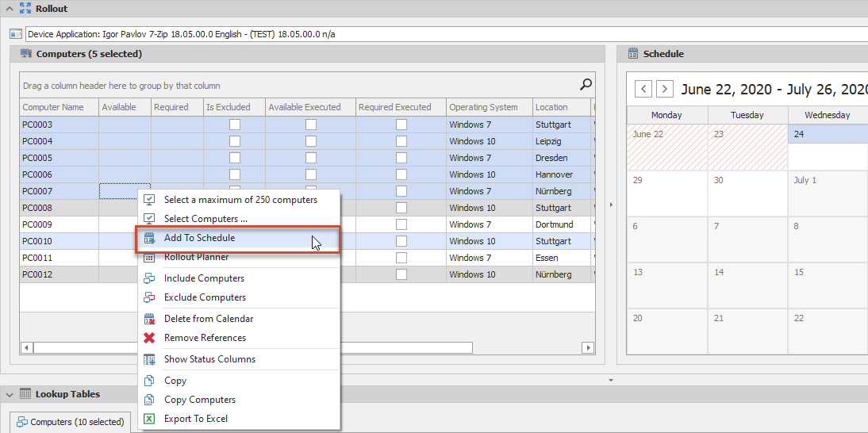Click the Copy Computers icon
This screenshot has width=868, height=433.
click(149, 399)
